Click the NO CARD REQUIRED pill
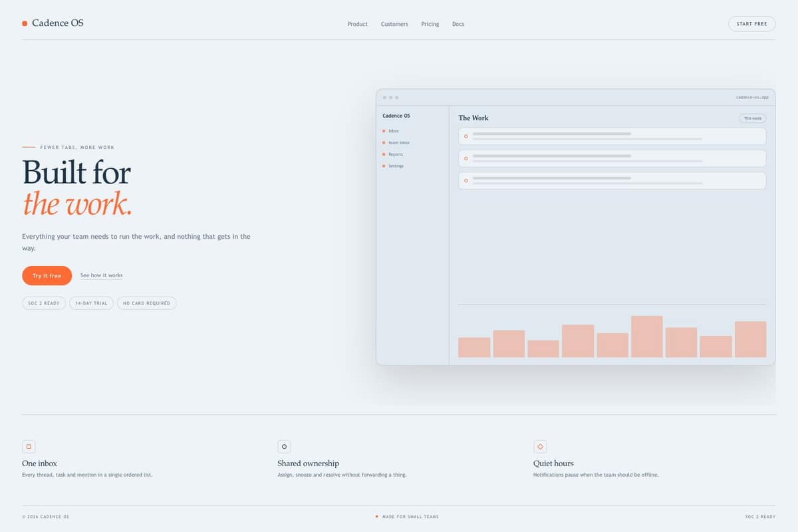Screen dimensions: 798x532 point(146,303)
